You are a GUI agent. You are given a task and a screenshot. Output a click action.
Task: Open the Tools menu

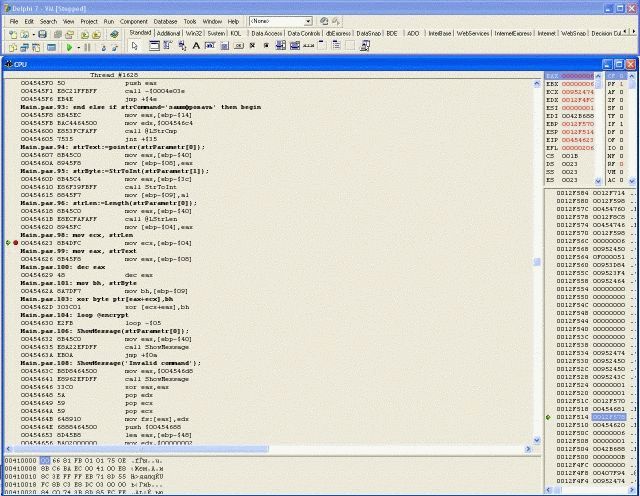click(x=190, y=21)
